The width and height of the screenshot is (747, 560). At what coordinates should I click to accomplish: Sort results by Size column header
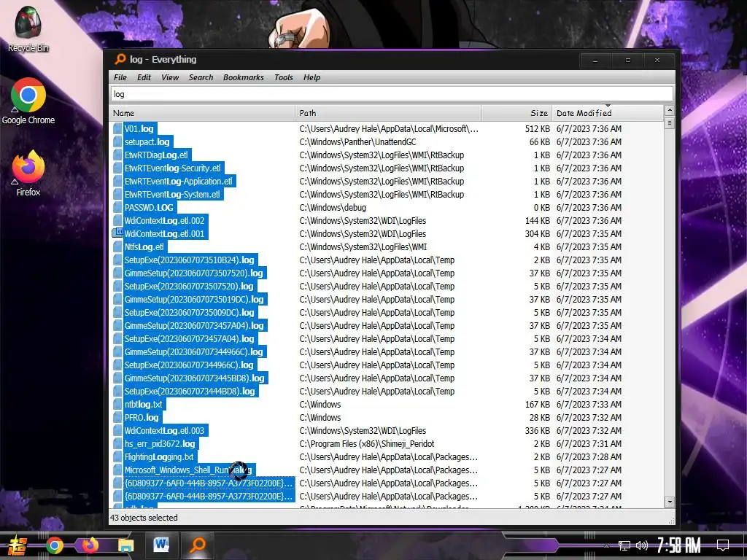(x=517, y=113)
